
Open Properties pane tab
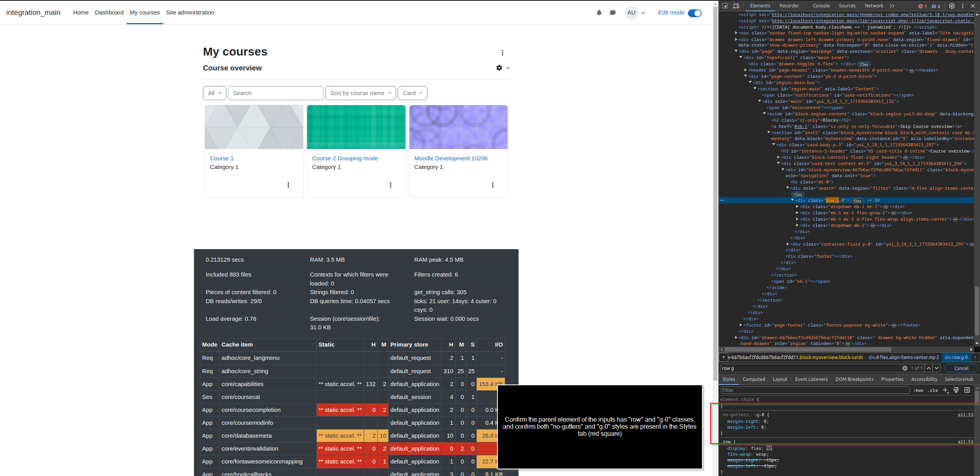tap(892, 379)
